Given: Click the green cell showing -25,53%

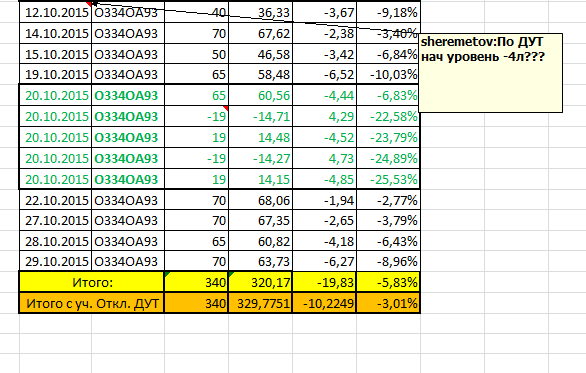Looking at the screenshot, I should coord(388,179).
